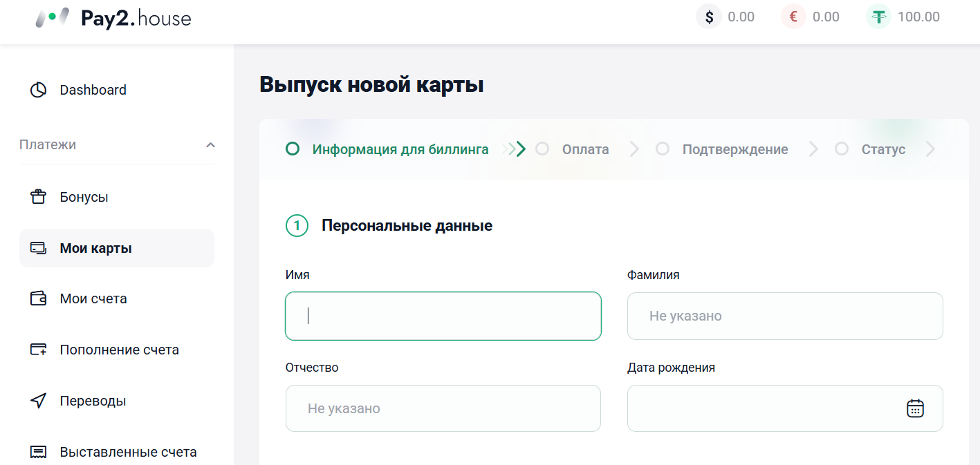The width and height of the screenshot is (980, 465).
Task: Click the Dashboard pie chart icon
Action: (x=38, y=90)
